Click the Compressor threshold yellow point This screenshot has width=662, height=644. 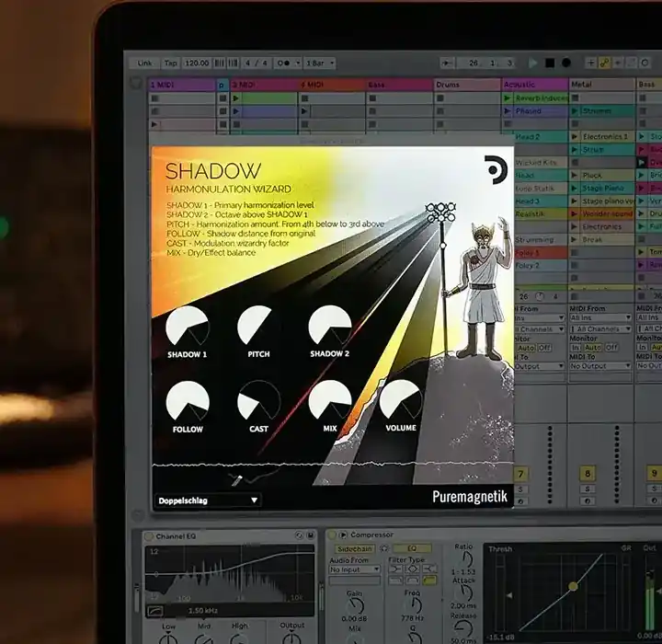[x=573, y=586]
